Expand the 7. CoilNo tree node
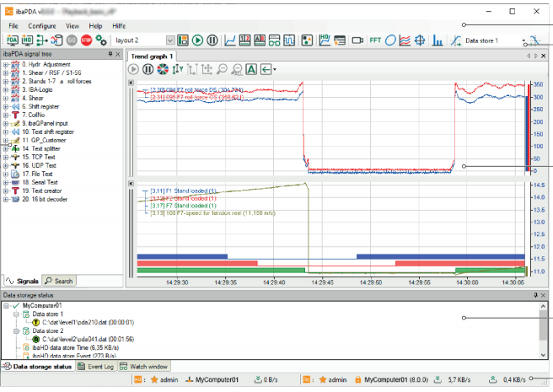Image resolution: width=553 pixels, height=392 pixels. coord(6,115)
